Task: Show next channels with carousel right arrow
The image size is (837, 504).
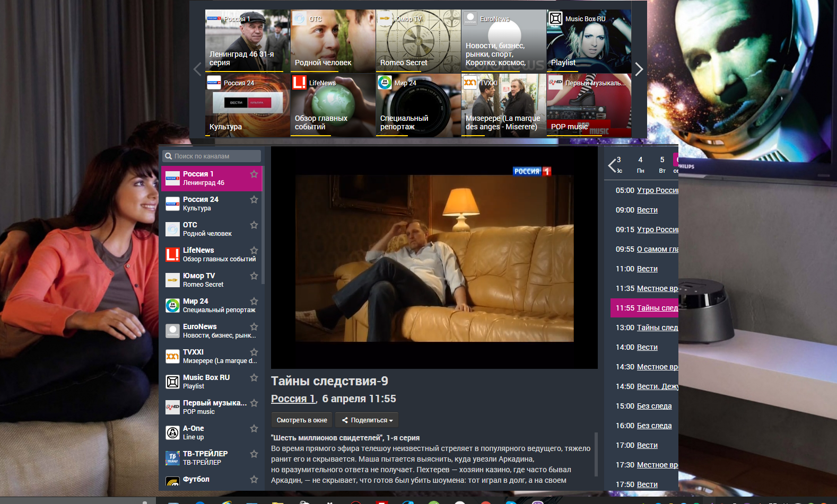Action: pyautogui.click(x=639, y=69)
